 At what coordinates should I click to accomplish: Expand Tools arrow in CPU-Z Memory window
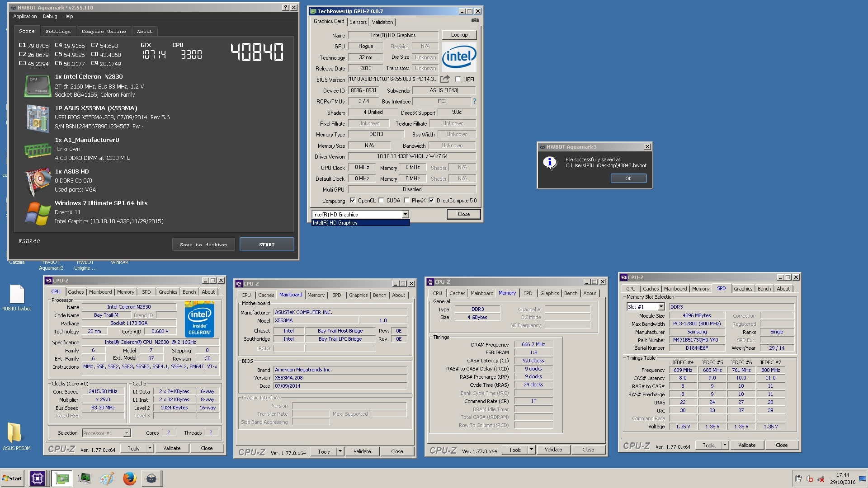[531, 450]
